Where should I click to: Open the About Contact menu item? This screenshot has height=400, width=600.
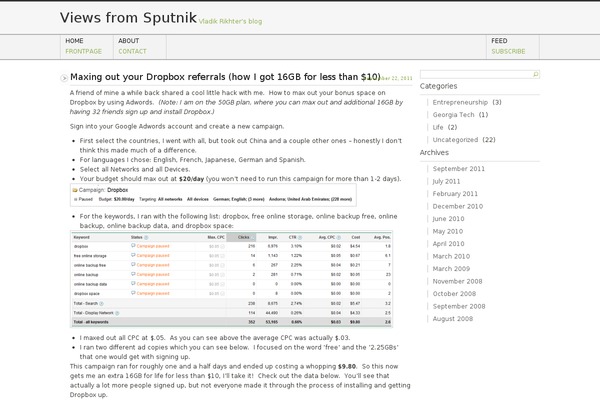tap(140, 46)
